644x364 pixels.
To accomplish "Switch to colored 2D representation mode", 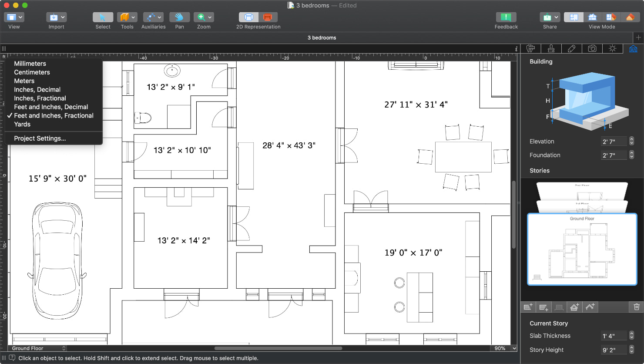I will pos(268,17).
